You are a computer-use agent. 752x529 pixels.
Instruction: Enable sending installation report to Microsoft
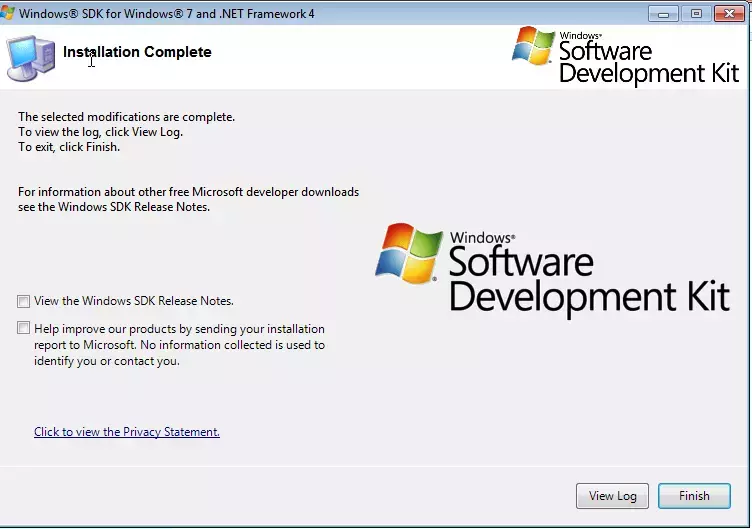click(x=23, y=328)
